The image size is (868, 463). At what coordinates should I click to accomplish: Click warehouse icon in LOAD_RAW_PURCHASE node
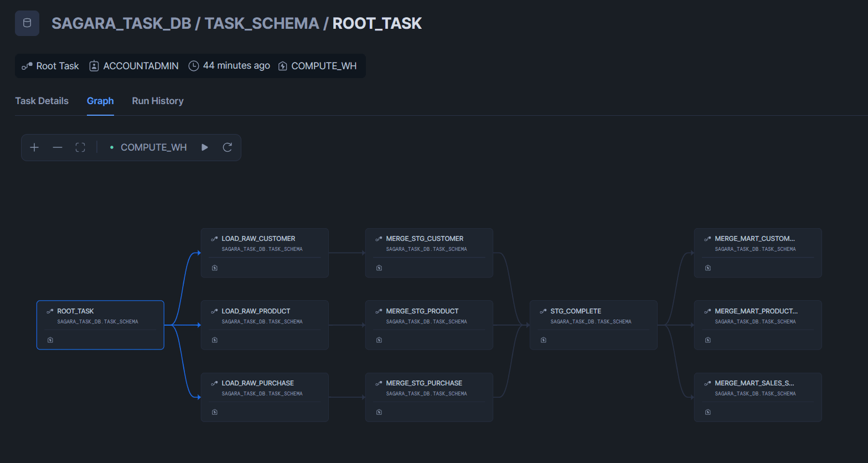pyautogui.click(x=215, y=412)
